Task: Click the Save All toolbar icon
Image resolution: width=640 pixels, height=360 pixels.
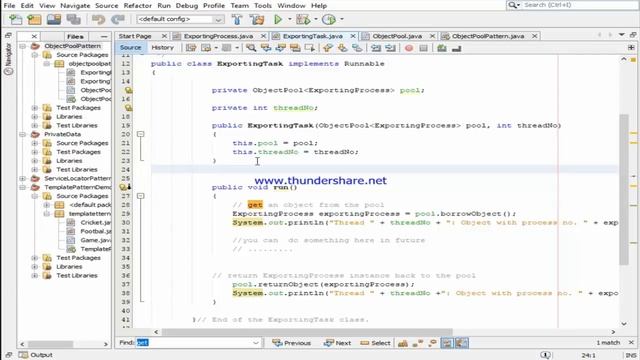Action: click(x=73, y=19)
